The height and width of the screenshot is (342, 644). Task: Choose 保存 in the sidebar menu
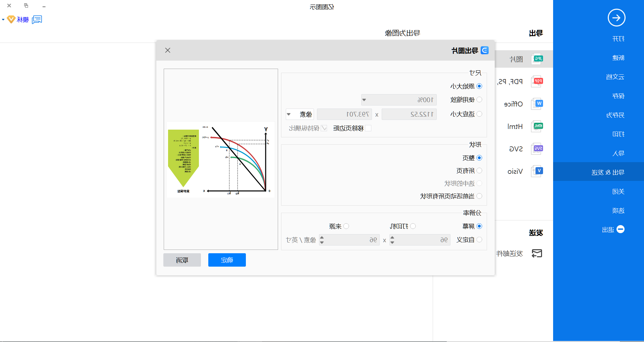[x=618, y=96]
